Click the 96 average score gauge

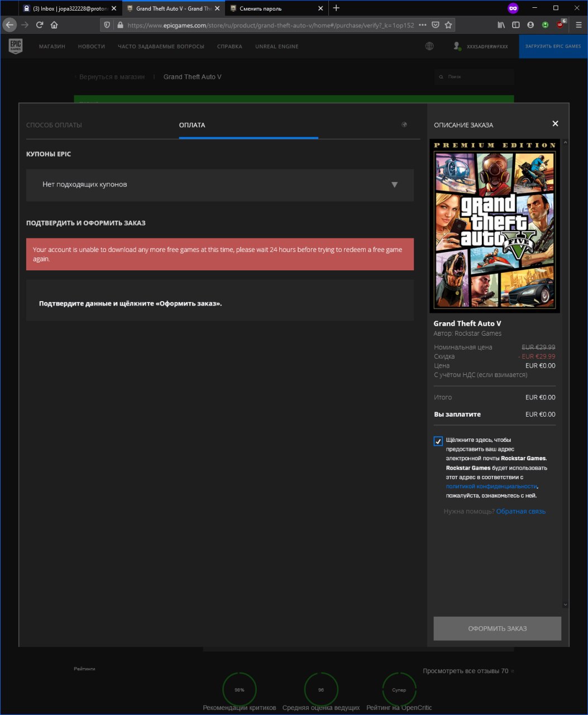pyautogui.click(x=321, y=690)
